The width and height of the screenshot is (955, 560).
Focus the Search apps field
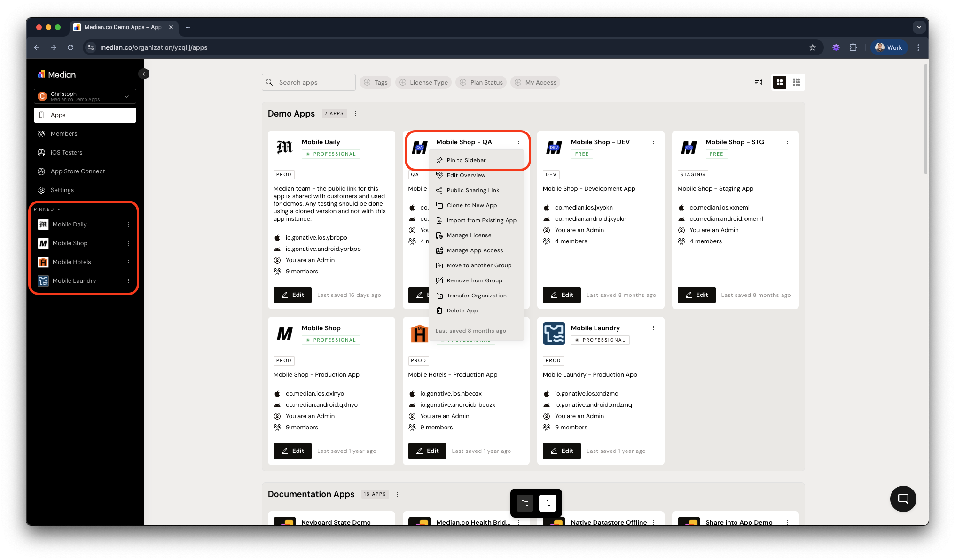point(309,82)
